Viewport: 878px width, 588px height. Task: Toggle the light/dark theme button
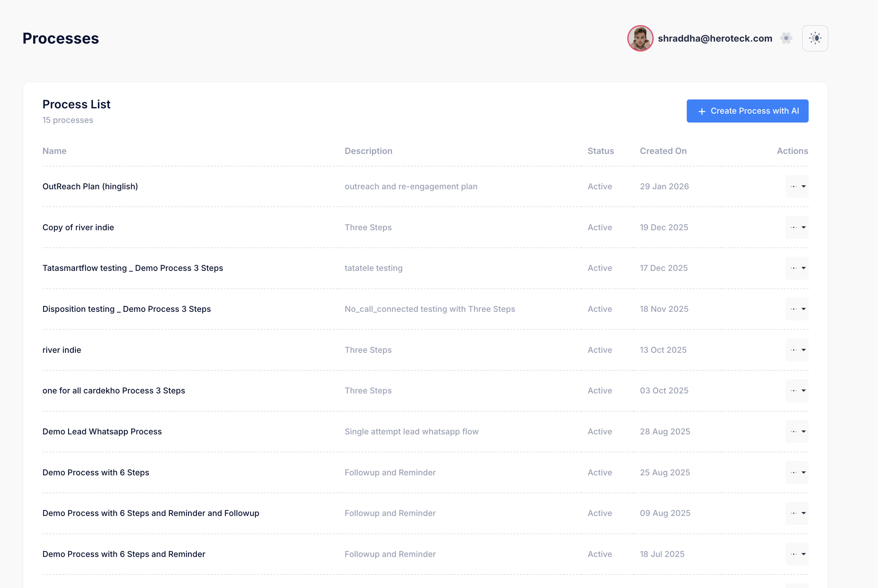(815, 38)
